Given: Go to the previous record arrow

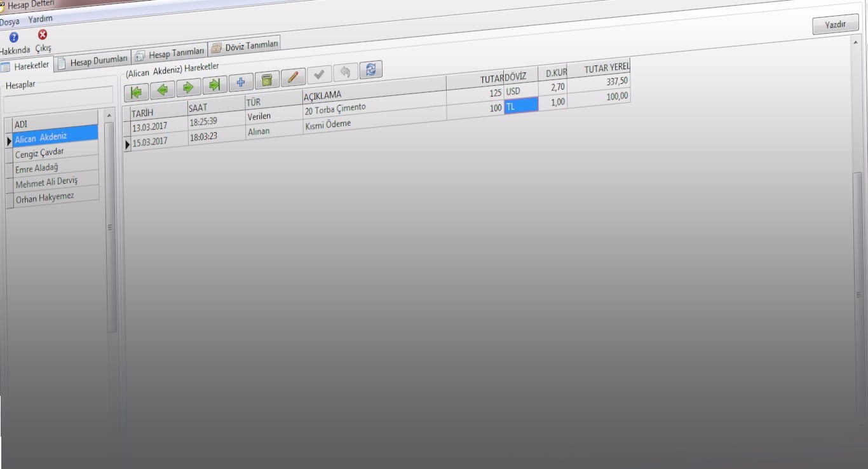Looking at the screenshot, I should (x=162, y=90).
